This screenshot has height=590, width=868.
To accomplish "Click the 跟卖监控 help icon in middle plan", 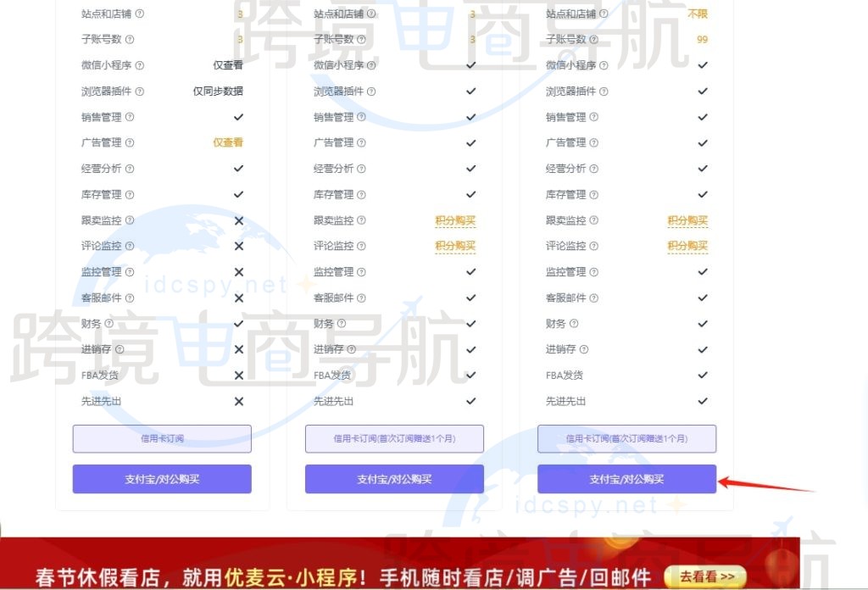I will pyautogui.click(x=363, y=220).
